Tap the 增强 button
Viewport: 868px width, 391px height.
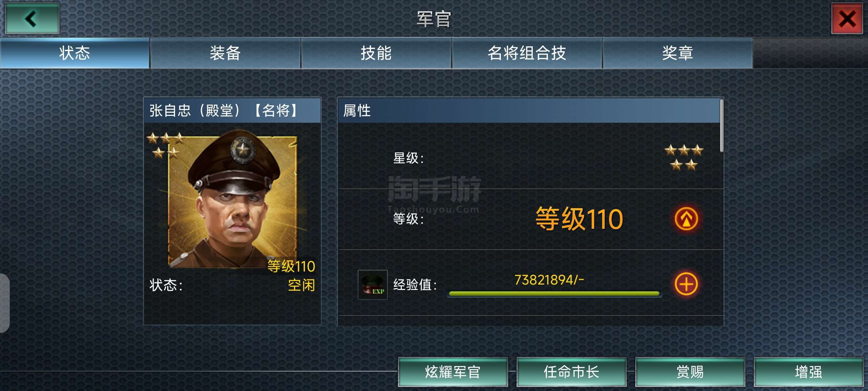pyautogui.click(x=809, y=372)
